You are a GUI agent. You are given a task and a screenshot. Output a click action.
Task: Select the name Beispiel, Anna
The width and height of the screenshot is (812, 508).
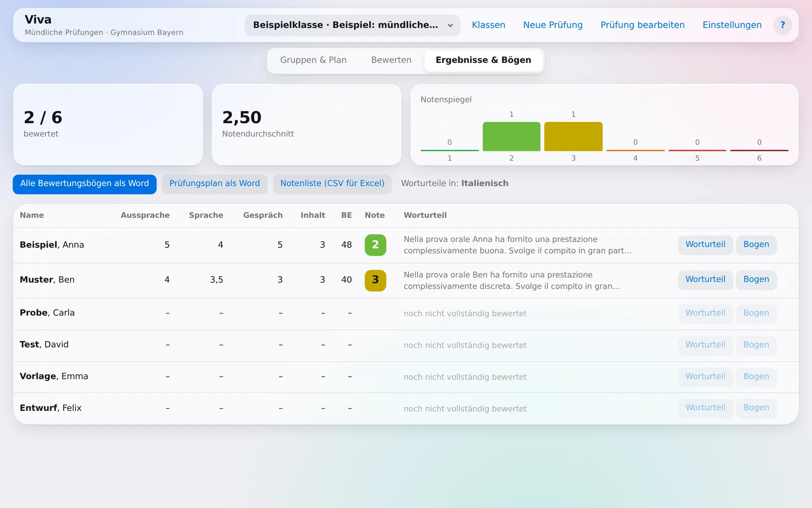click(x=52, y=245)
